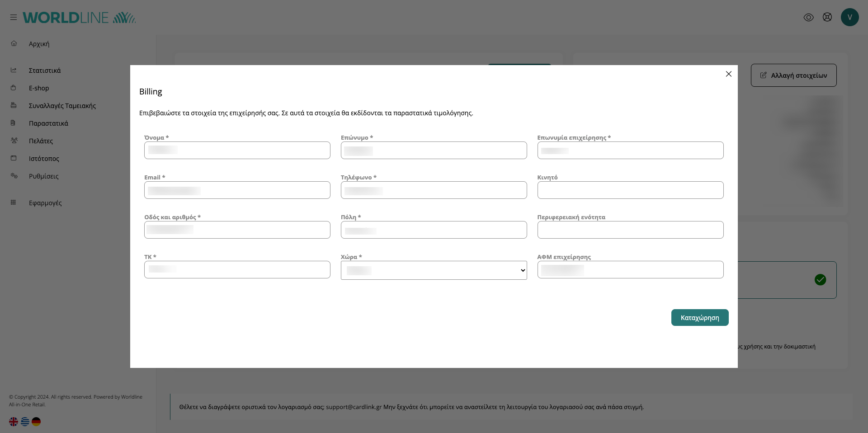
Task: Expand the Χώρα country dropdown
Action: point(434,270)
